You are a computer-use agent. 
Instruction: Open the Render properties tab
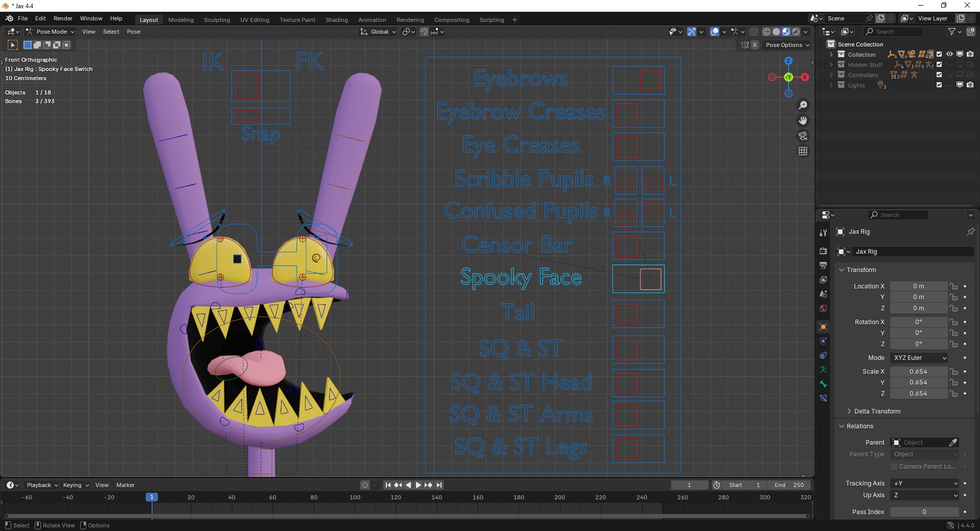pyautogui.click(x=823, y=251)
